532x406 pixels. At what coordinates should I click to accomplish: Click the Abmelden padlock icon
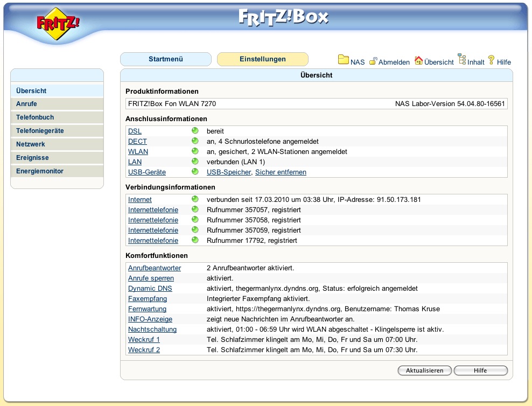(x=373, y=61)
